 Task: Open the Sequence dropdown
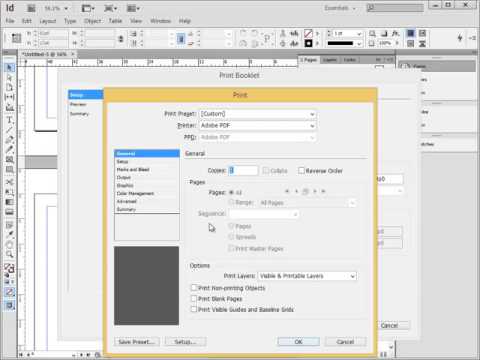click(x=263, y=214)
